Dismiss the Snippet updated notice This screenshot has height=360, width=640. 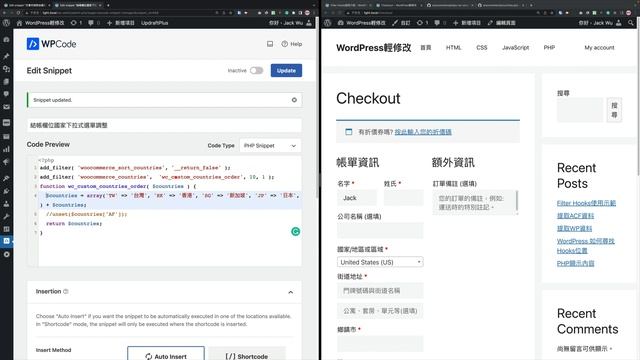(x=294, y=100)
